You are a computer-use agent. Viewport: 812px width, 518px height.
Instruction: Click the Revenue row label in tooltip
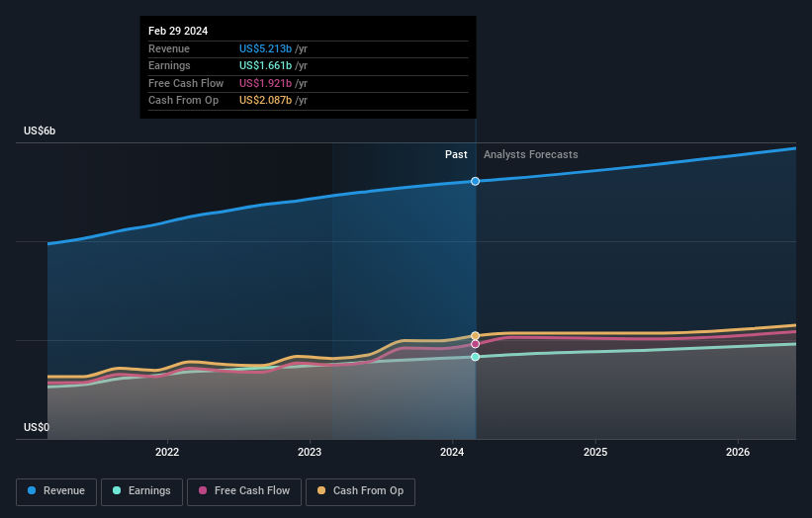169,48
